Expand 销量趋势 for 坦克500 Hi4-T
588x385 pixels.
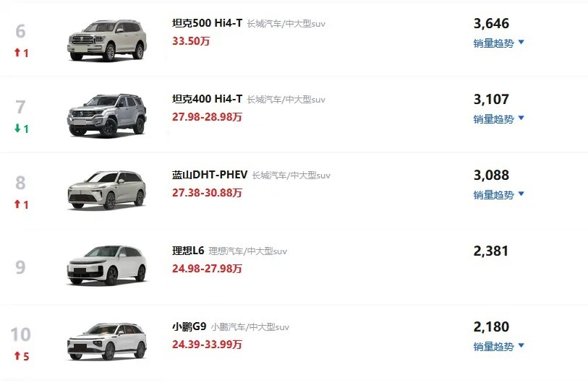pos(498,43)
